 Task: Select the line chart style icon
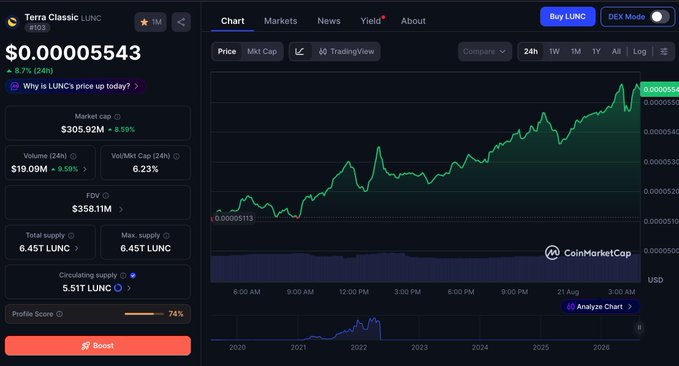coord(300,52)
